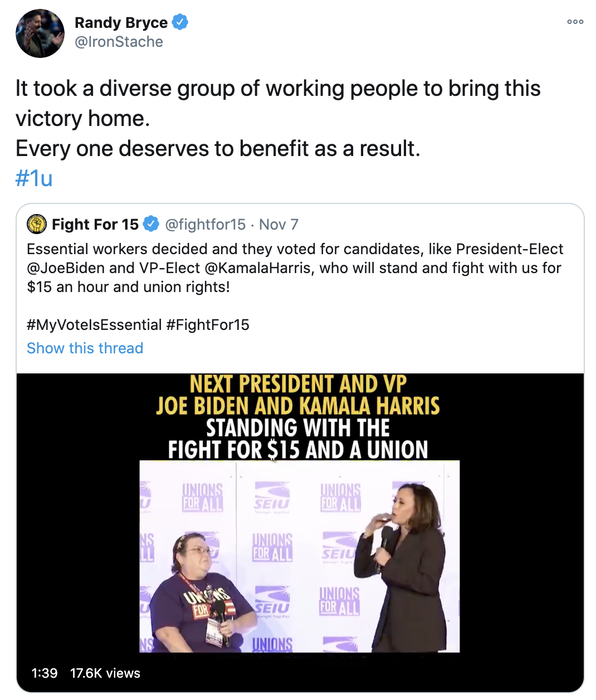Click the Fight For 15 verified badge
The width and height of the screenshot is (596, 700).
coord(151,224)
